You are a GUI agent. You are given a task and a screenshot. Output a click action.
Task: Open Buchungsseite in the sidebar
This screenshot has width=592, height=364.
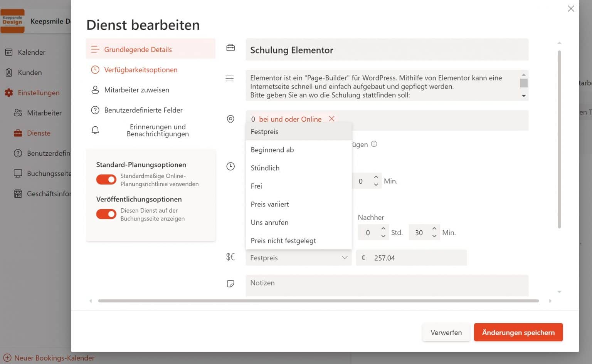[x=42, y=173]
